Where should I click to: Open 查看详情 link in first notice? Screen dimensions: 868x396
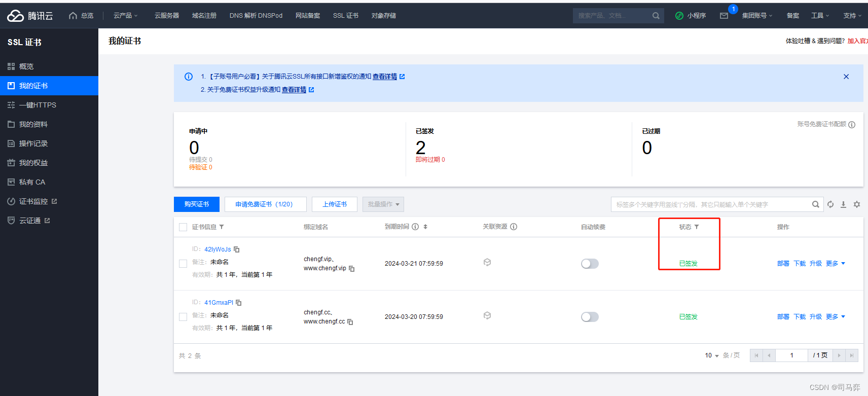click(385, 77)
